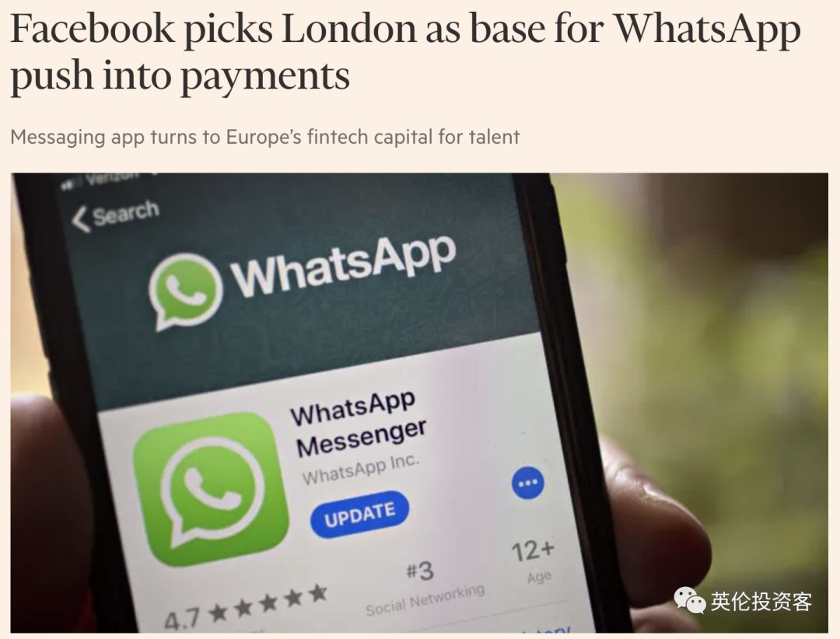840x639 pixels.
Task: Click the WhatsApp Inc. developer name
Action: (x=360, y=470)
